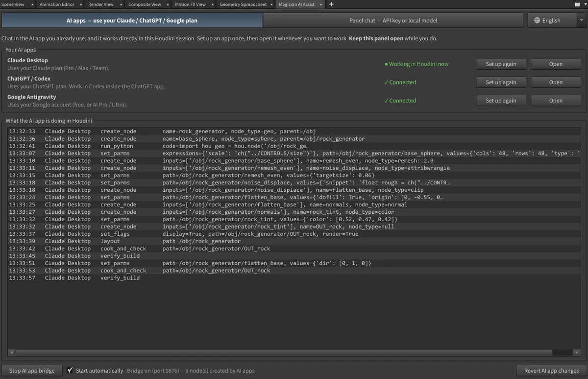Select the 13:33:45 verify_build log row
This screenshot has width=588, height=379.
point(294,256)
